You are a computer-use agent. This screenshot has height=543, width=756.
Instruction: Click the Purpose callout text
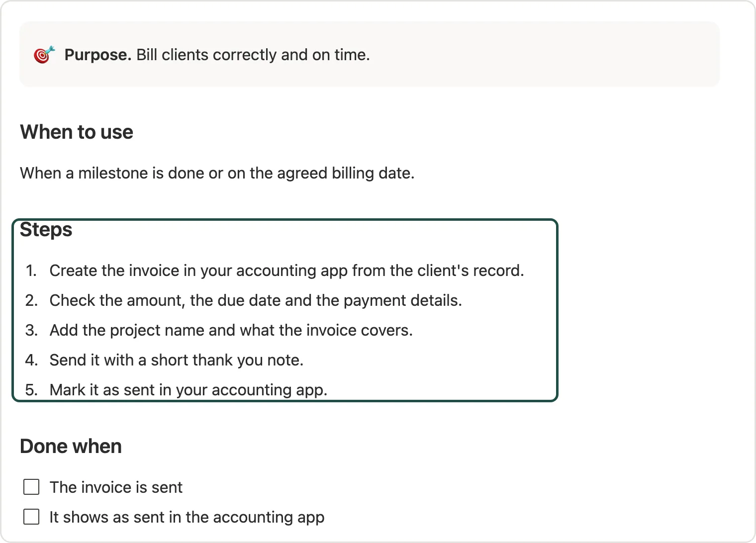point(217,55)
